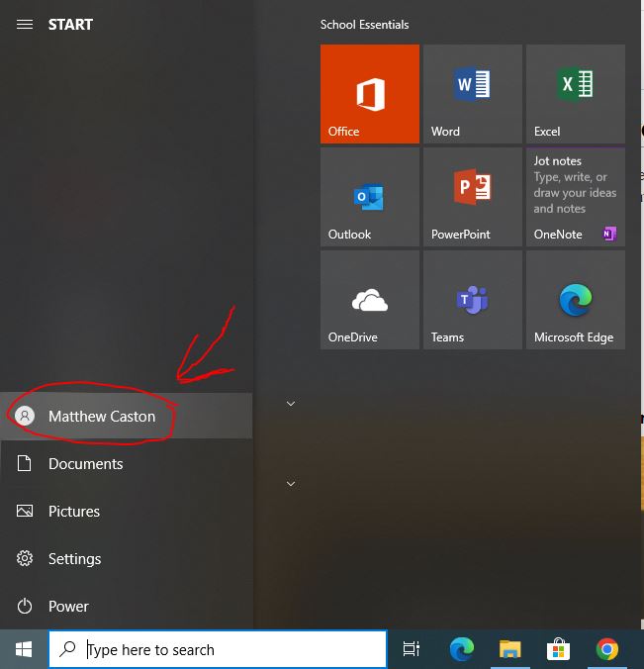
Task: Click the School Essentials group title
Action: point(365,25)
